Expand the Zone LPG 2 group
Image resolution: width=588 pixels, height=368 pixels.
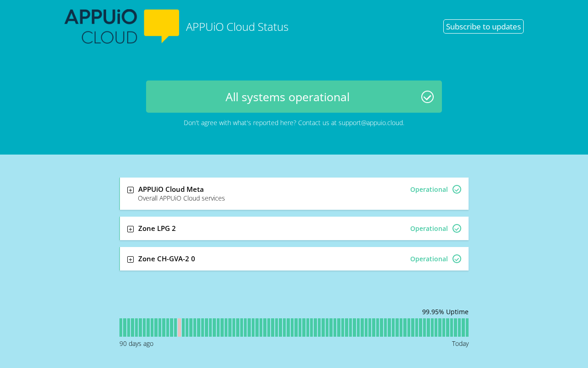[130, 229]
